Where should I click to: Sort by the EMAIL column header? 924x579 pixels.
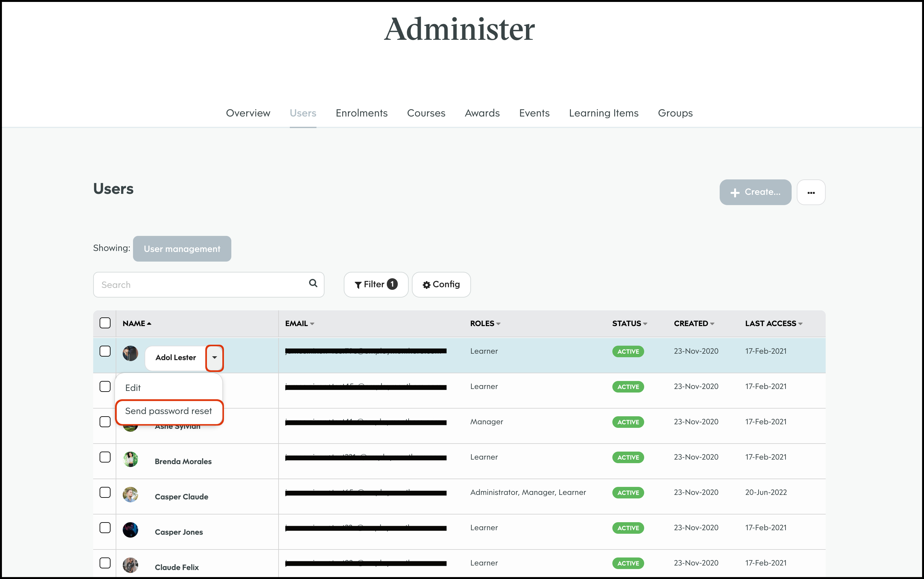299,324
